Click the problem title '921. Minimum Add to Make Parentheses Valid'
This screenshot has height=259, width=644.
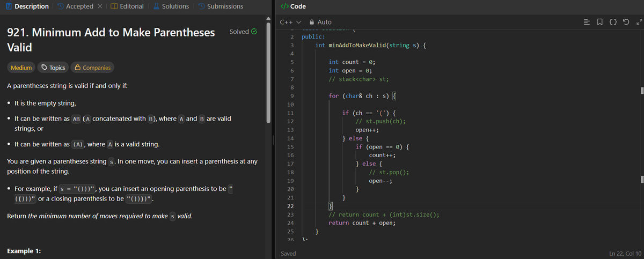pyautogui.click(x=111, y=39)
